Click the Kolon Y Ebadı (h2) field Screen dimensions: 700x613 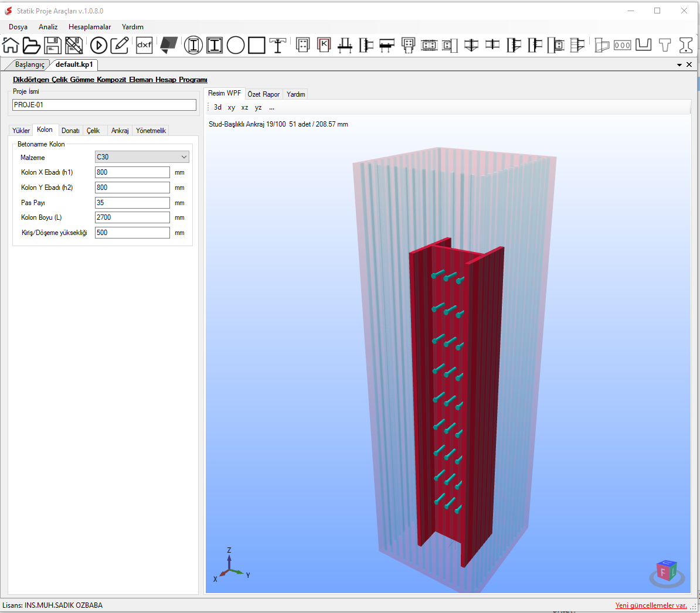click(x=132, y=188)
